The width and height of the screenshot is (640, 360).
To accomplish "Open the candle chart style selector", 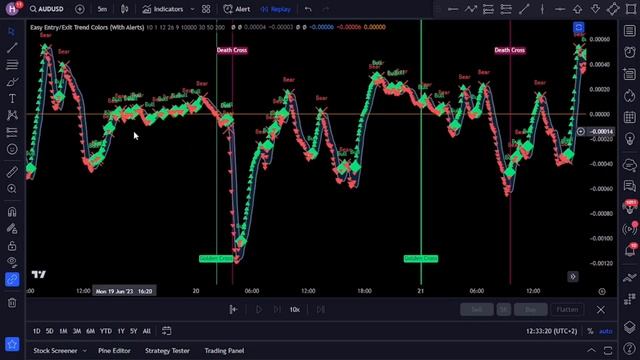I will point(124,9).
